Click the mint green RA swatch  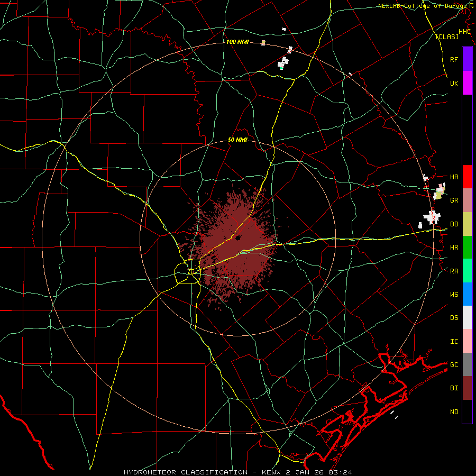[467, 271]
